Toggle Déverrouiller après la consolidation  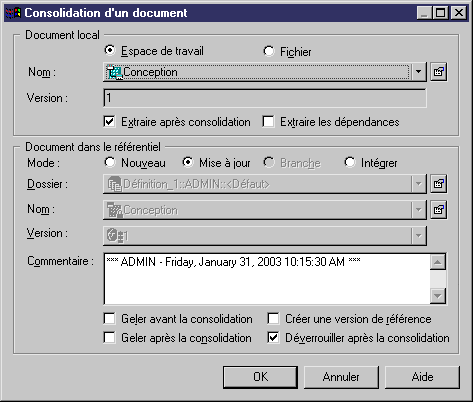273,338
